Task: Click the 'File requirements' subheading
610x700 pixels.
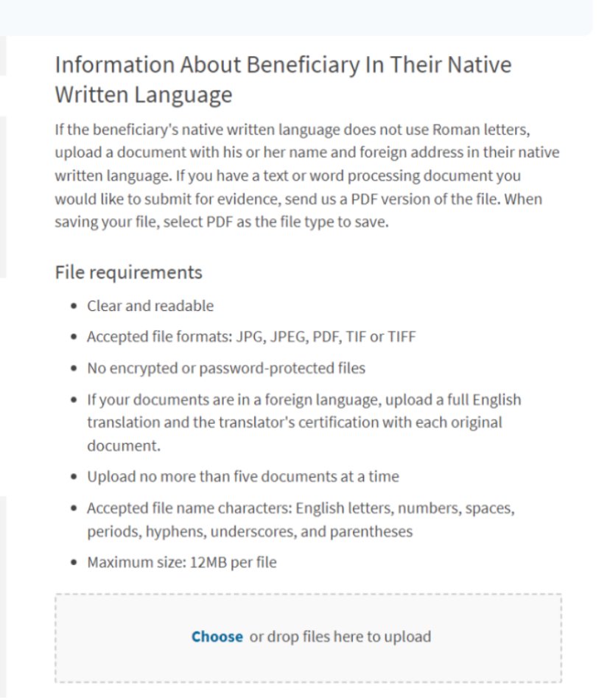Action: [x=128, y=273]
